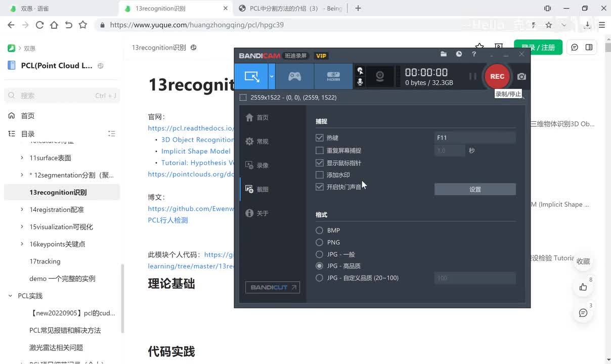Select BMP image format

(x=319, y=231)
